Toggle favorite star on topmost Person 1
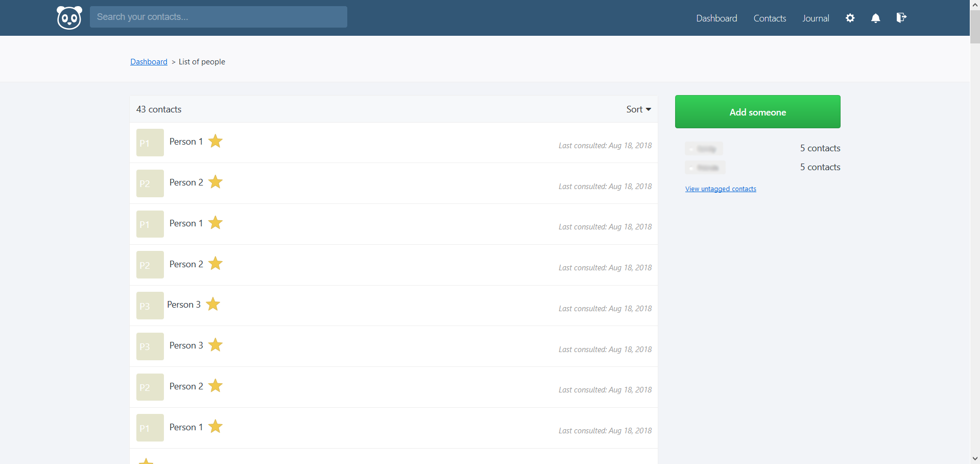This screenshot has width=980, height=464. pyautogui.click(x=216, y=141)
